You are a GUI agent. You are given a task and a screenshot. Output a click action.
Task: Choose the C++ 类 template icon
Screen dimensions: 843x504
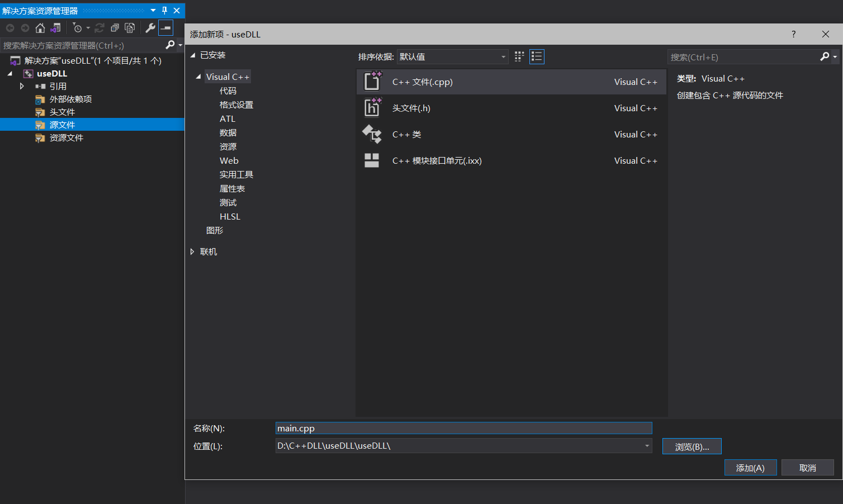point(372,134)
